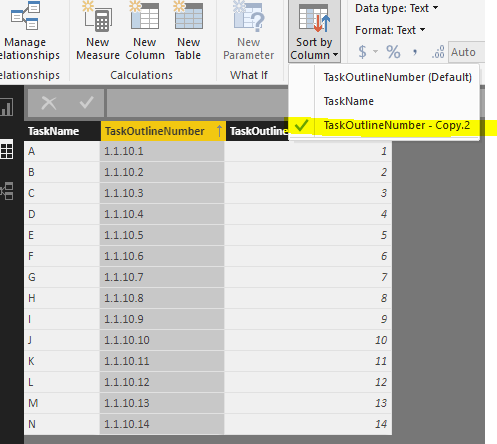Open the Data type: Text dropdown
The image size is (497, 444).
396,8
